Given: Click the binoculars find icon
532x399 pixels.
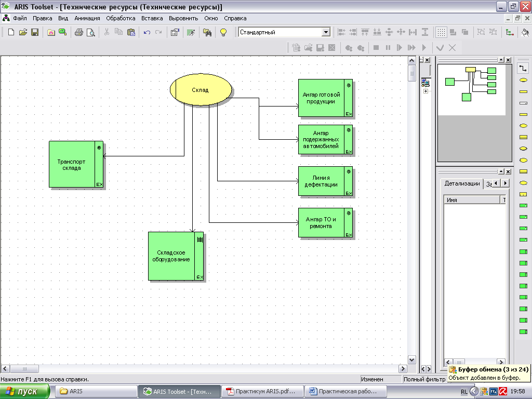Looking at the screenshot, I should pyautogui.click(x=207, y=32).
